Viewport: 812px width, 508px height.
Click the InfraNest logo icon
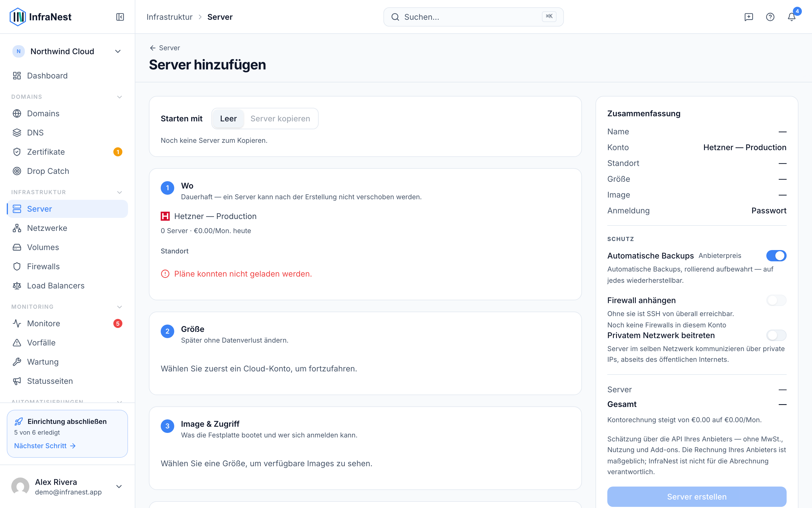click(17, 17)
